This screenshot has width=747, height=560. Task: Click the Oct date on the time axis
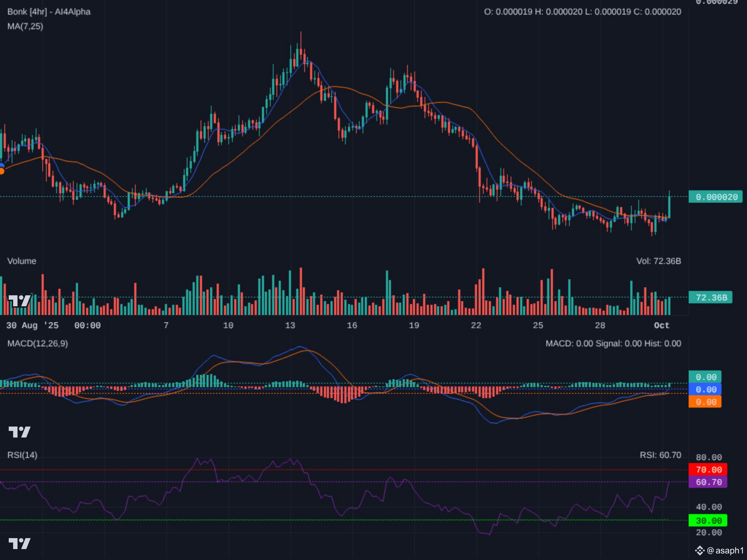661,325
